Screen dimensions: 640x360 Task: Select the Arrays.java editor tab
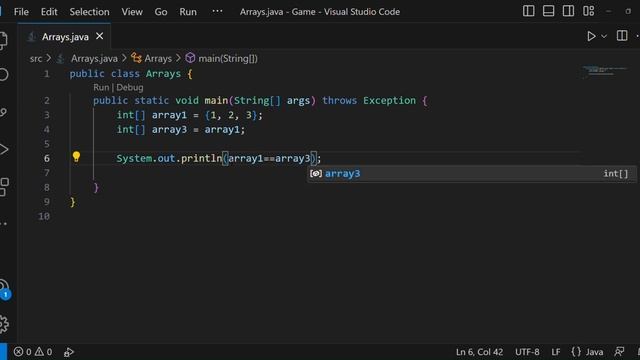65,37
